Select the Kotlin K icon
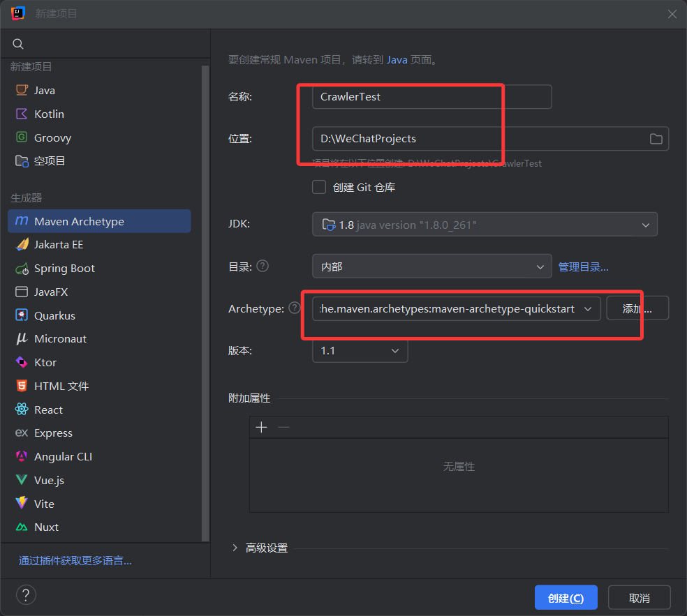Viewport: 687px width, 616px height. 22,114
